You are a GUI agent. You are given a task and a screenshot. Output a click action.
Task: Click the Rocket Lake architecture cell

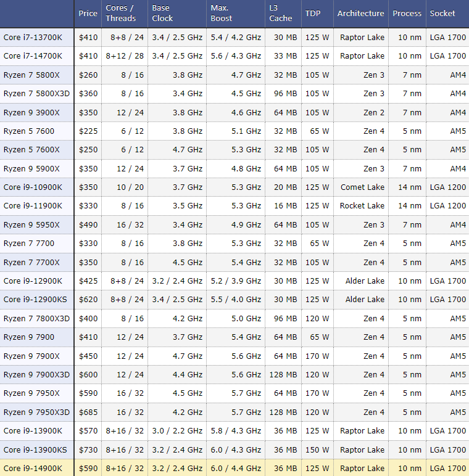(362, 206)
